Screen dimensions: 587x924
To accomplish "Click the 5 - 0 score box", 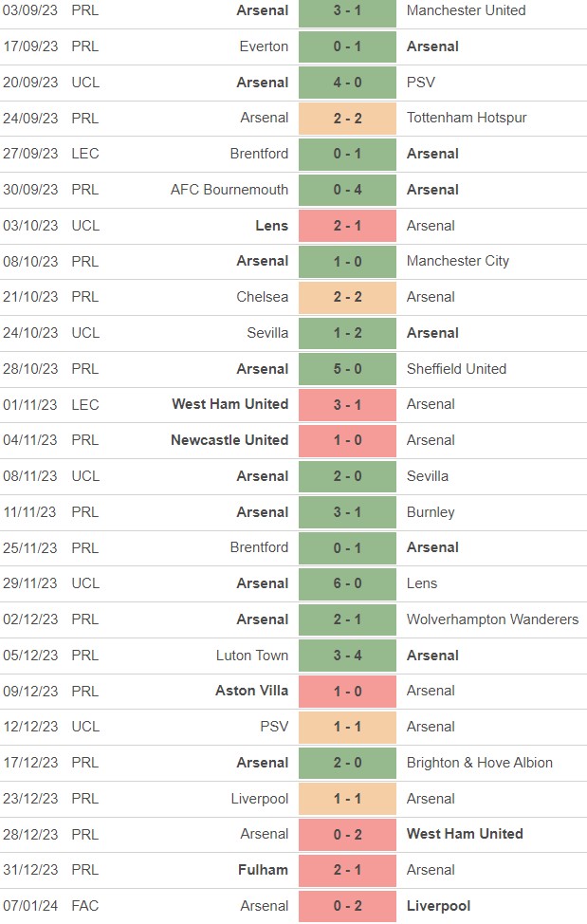I will [347, 369].
